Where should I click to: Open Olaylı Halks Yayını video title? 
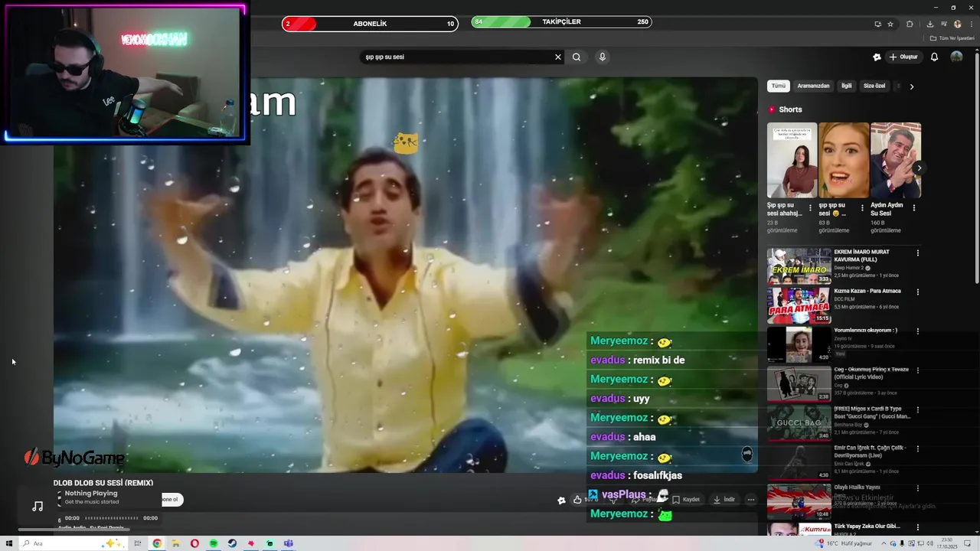pos(857,487)
